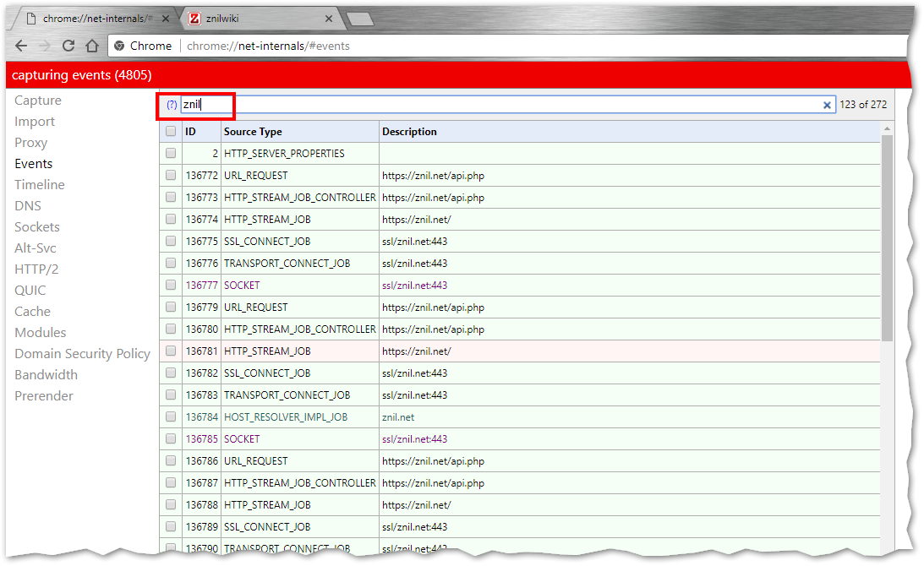The height and width of the screenshot is (566, 924).
Task: Sort events by Source Type column header
Action: tap(253, 132)
